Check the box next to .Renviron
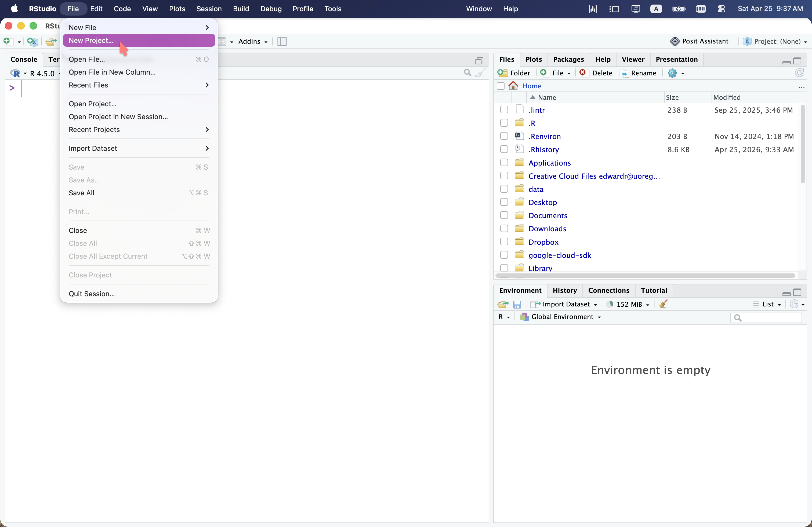Image resolution: width=812 pixels, height=527 pixels. [504, 136]
